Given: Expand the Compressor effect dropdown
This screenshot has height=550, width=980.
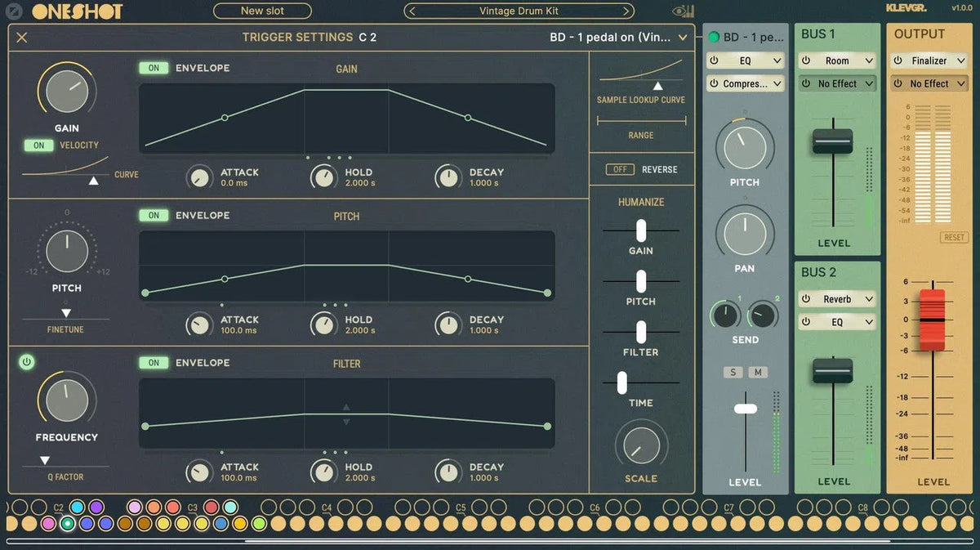Looking at the screenshot, I should point(777,83).
